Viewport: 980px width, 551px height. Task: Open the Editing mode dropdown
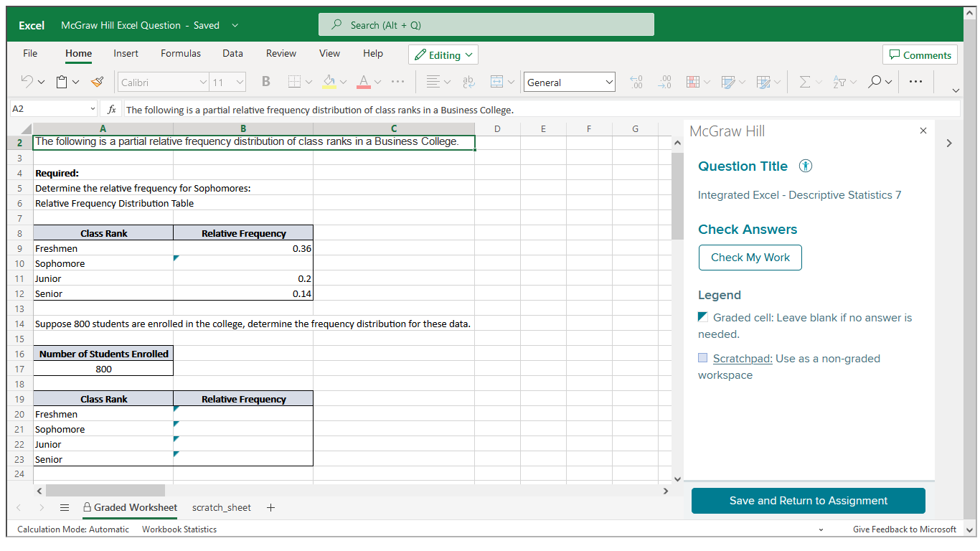[x=443, y=55]
